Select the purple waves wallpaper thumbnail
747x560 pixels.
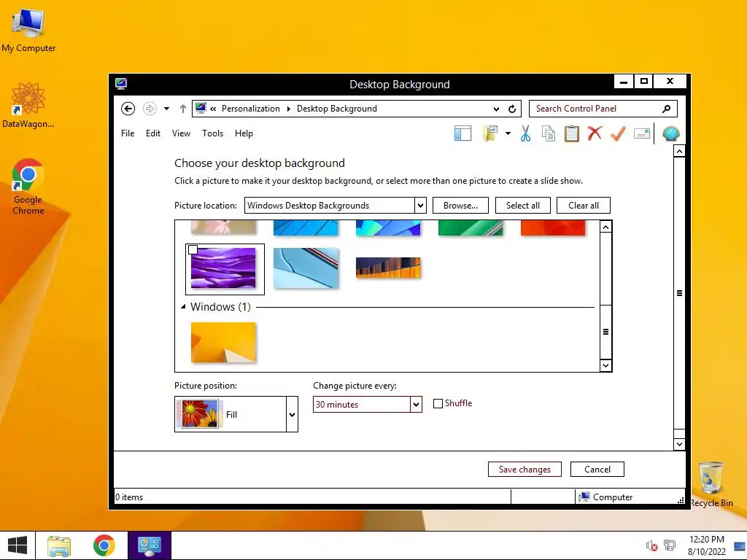[223, 268]
